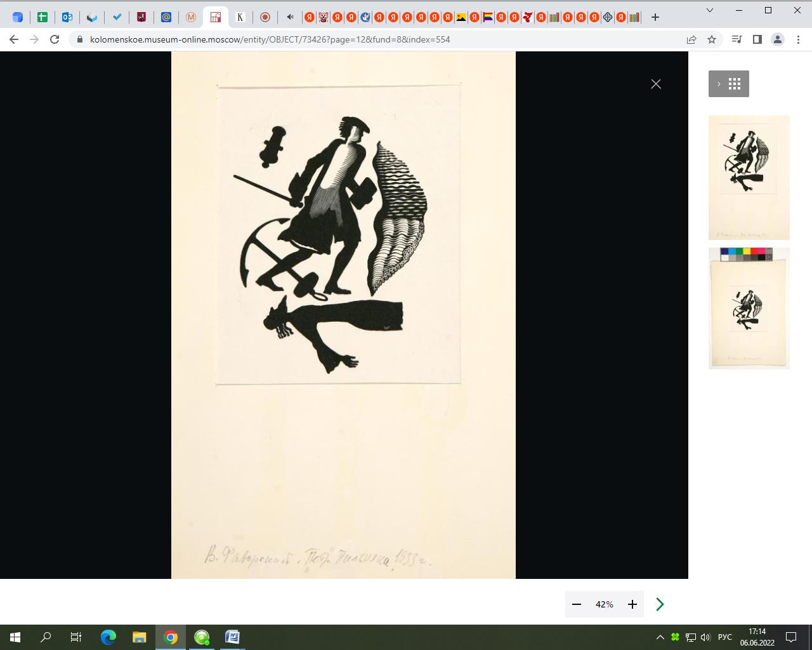Click the main engraving image

(343, 315)
